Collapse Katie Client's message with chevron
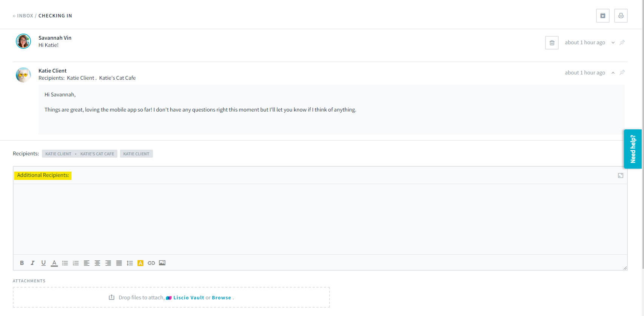644x316 pixels. coord(613,73)
